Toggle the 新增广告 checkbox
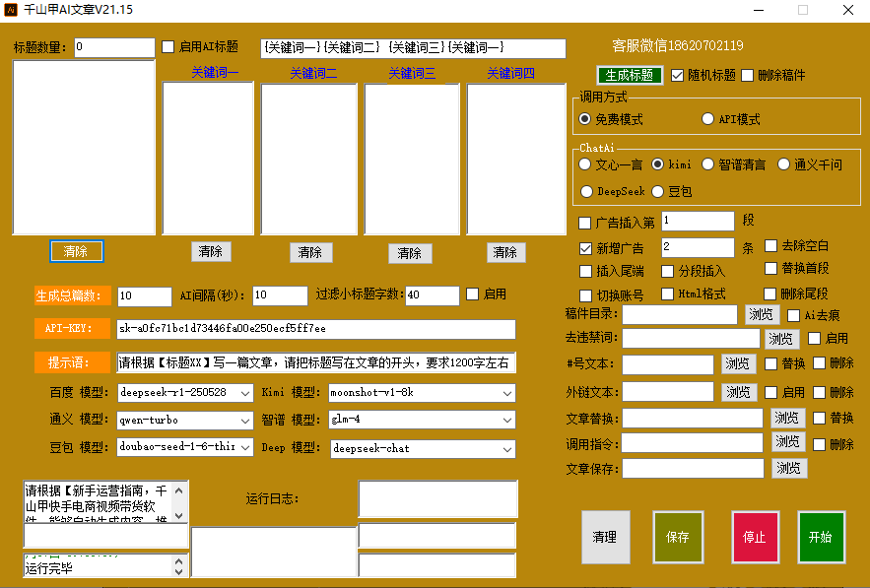870x588 pixels. pos(586,248)
